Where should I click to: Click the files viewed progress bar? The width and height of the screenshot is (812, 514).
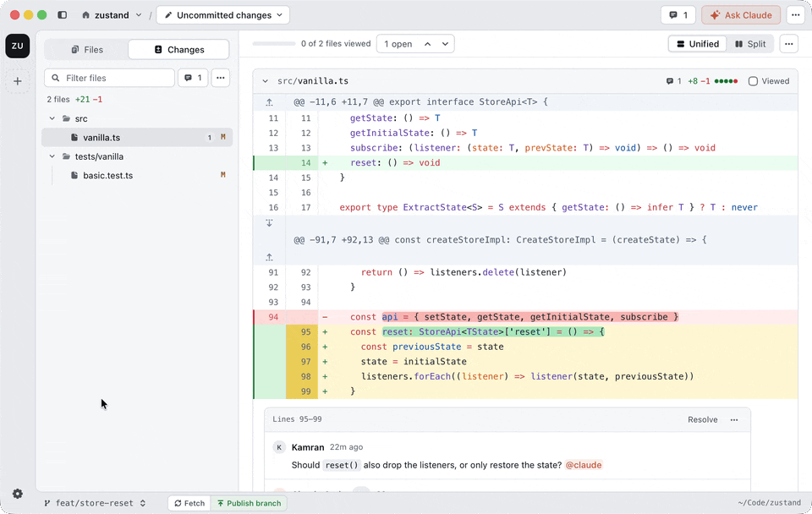point(274,44)
